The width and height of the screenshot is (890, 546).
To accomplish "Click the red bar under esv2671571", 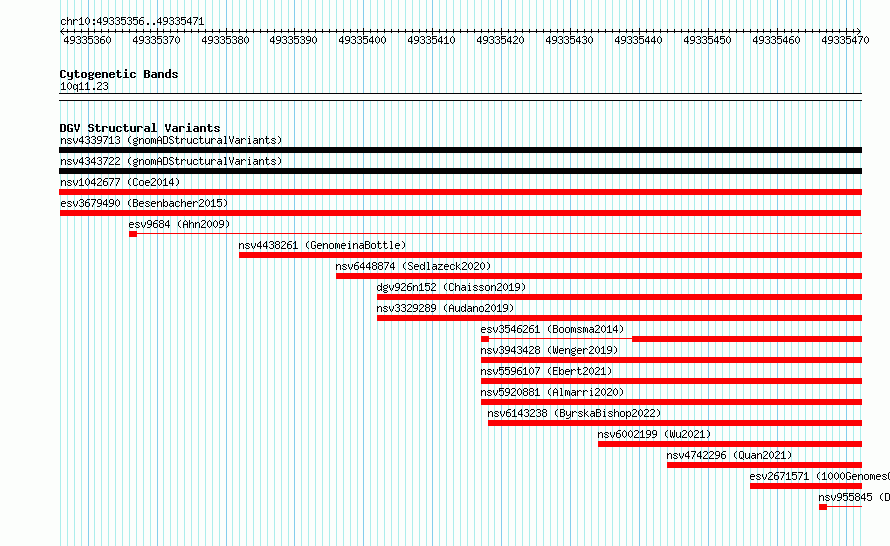I will (x=806, y=486).
